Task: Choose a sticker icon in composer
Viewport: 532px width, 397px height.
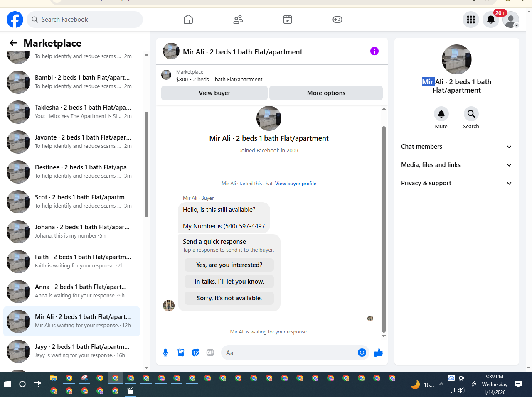Action: coord(195,353)
